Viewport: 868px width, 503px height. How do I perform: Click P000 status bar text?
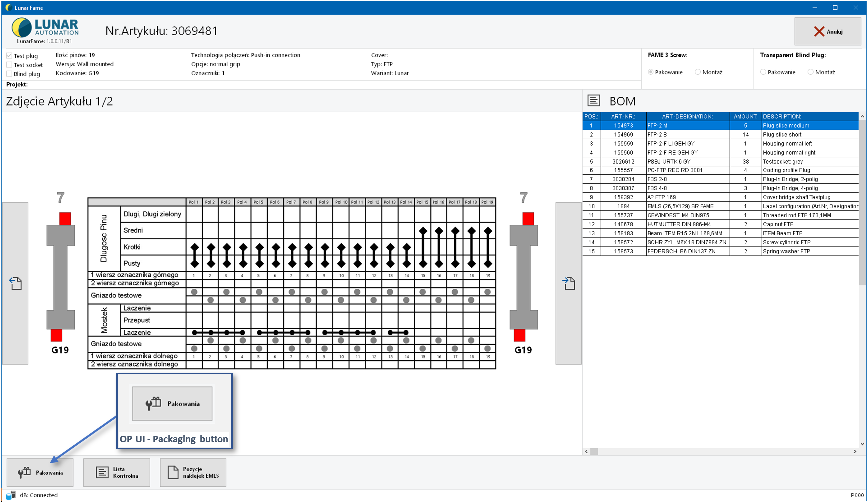click(x=857, y=495)
